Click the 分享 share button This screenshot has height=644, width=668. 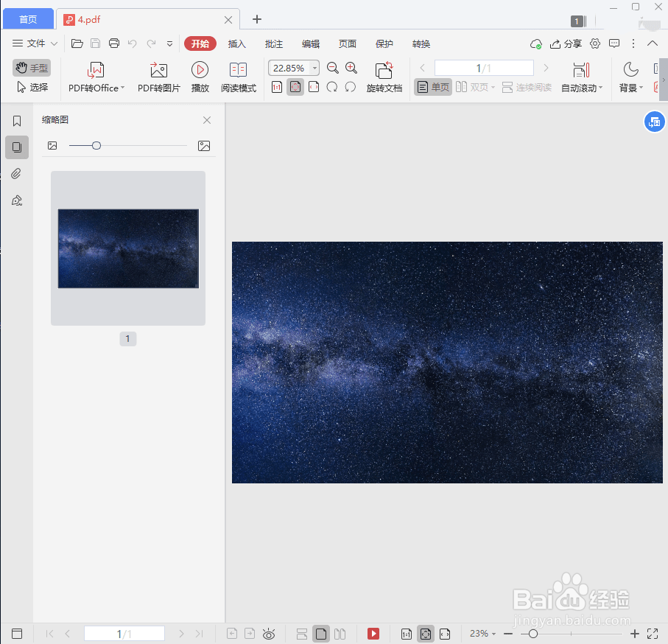coord(572,43)
